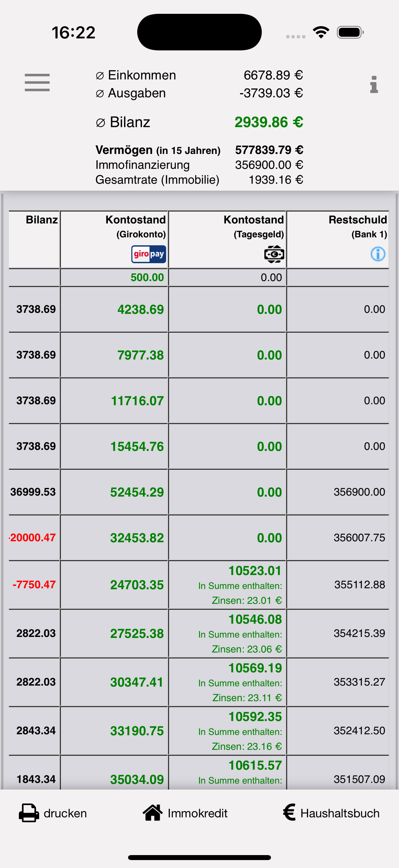
Task: Tap the Tagesgeld value 10523.01
Action: [x=255, y=570]
